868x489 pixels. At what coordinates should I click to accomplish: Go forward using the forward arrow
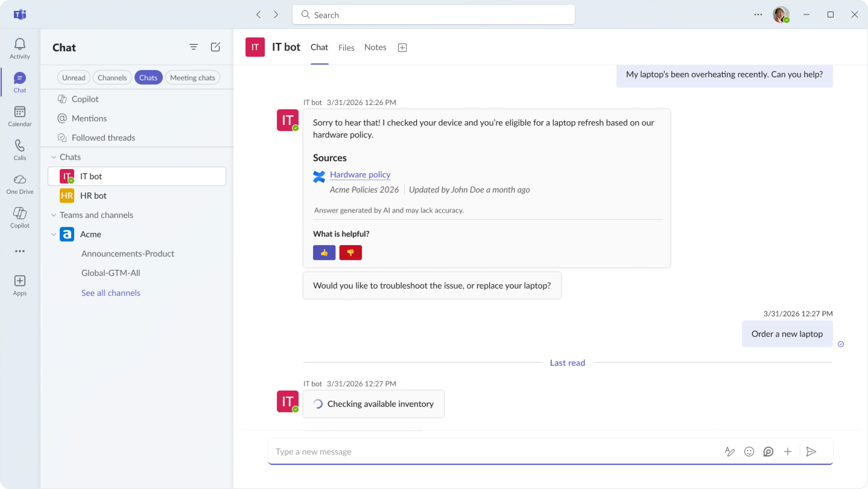point(276,14)
